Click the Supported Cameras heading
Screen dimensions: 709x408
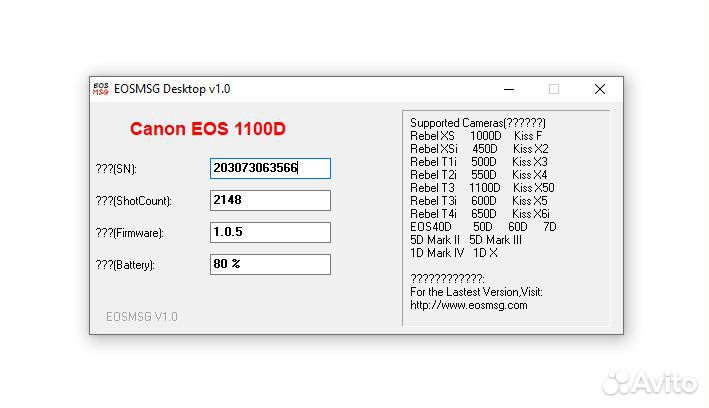[x=477, y=122]
